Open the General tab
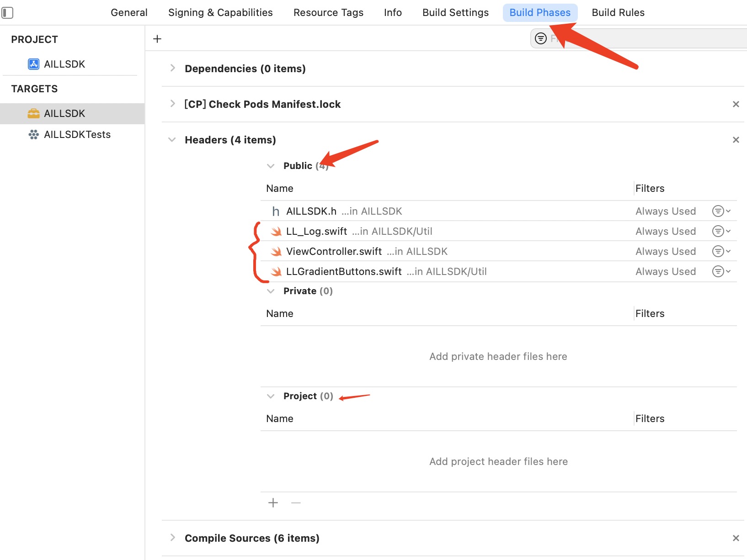This screenshot has width=747, height=560. [129, 12]
